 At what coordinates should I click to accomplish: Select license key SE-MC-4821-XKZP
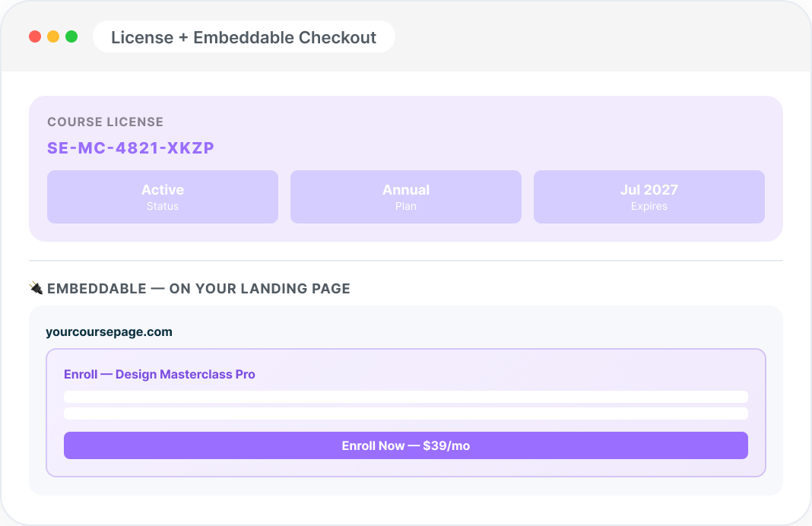click(131, 148)
